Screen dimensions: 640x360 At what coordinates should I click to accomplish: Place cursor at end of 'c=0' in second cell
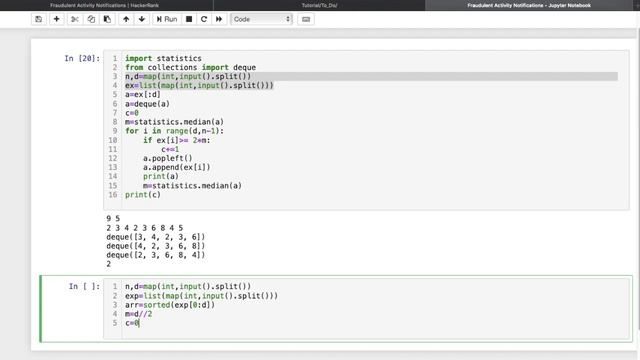click(140, 323)
